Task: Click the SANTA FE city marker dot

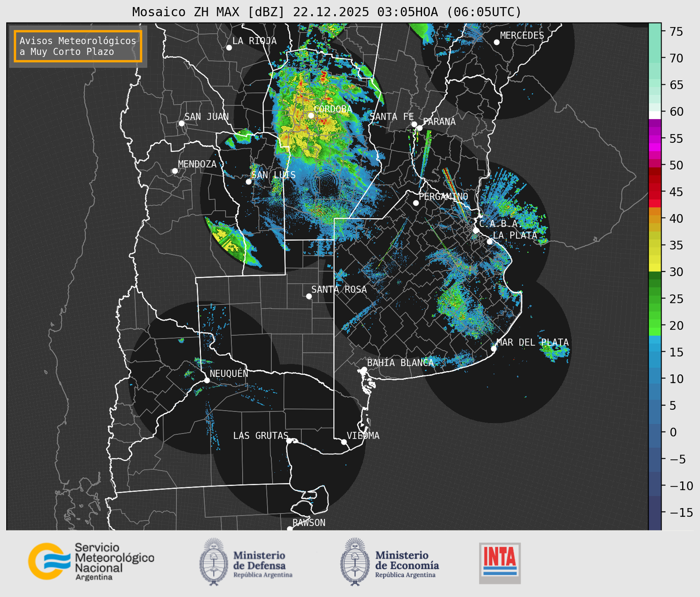Action: [x=414, y=124]
